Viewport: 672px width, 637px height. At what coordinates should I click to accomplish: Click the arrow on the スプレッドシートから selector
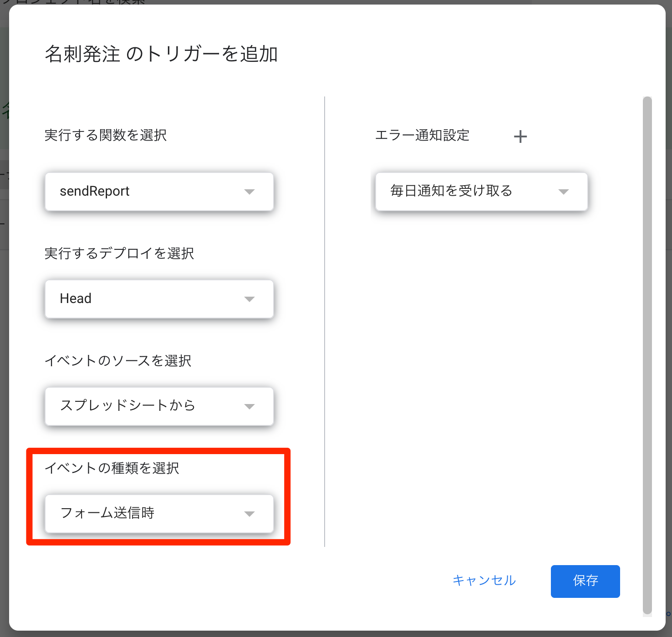point(249,406)
